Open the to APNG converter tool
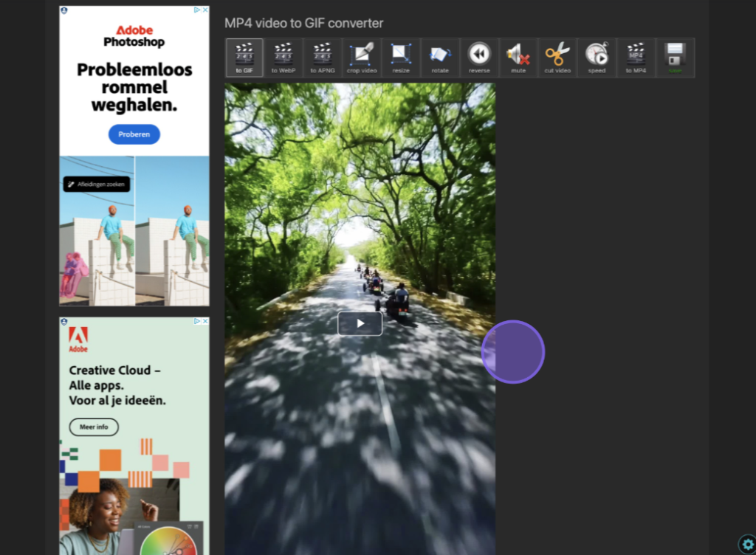Image resolution: width=756 pixels, height=555 pixels. [323, 58]
